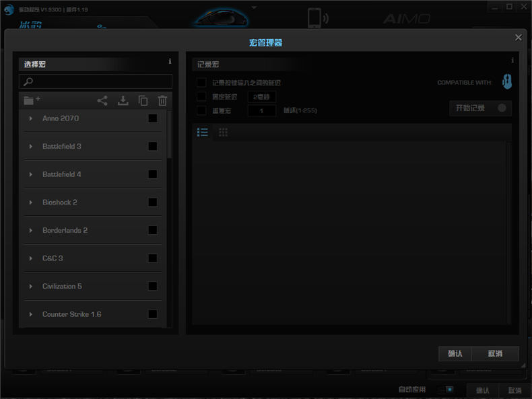Click the macro list scrollbar

tap(169, 134)
